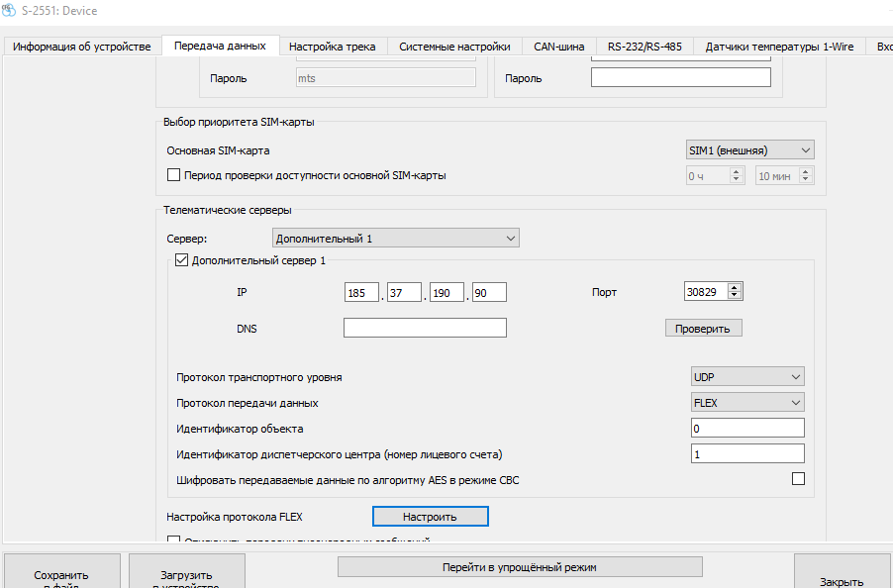Viewport: 893px width, 588px height.
Task: Switch to simplified mode via Перейти в упрощённый режим
Action: [x=520, y=567]
